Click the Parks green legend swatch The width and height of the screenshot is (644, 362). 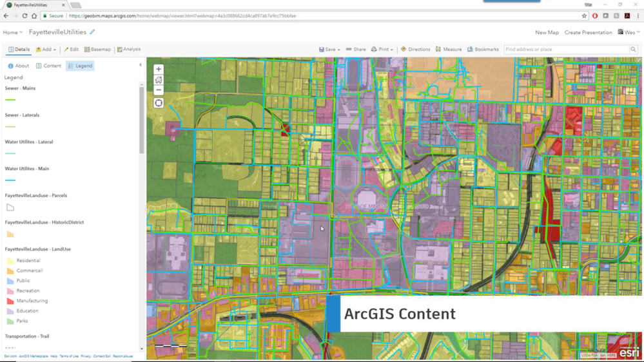[10, 321]
